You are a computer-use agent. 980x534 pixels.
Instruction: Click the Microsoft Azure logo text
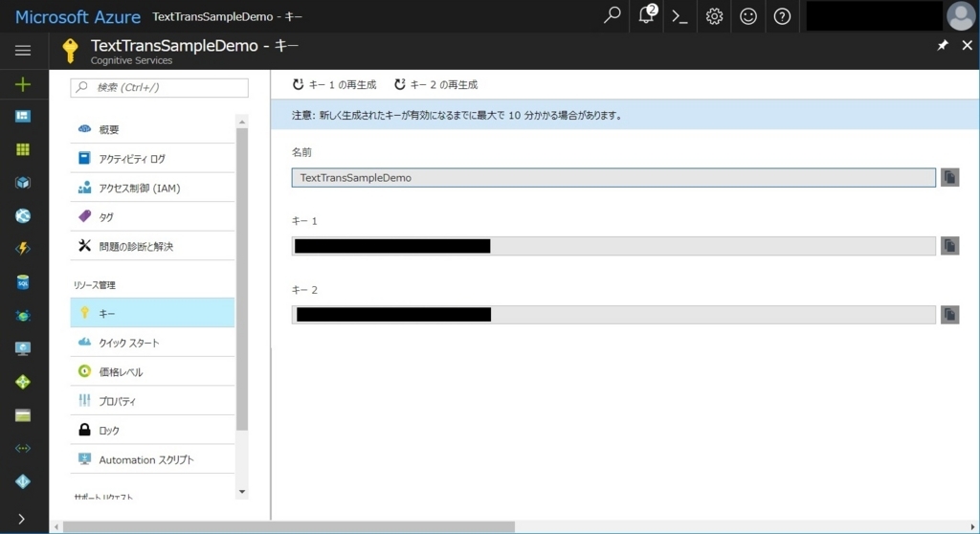78,17
